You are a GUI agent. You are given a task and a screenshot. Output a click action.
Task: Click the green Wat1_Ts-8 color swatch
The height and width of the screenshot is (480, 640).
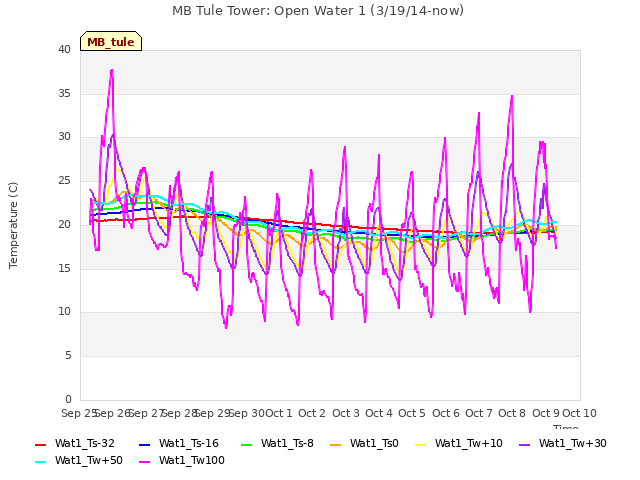247,444
